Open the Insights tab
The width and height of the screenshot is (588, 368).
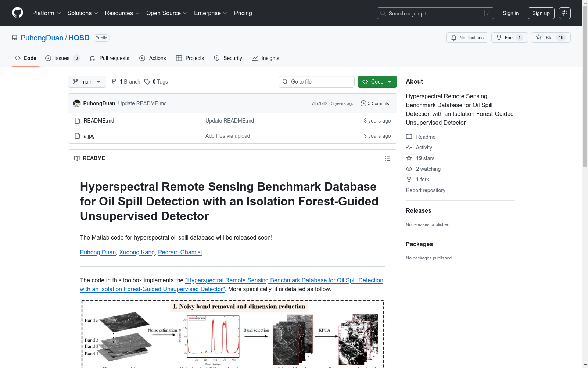pos(265,58)
